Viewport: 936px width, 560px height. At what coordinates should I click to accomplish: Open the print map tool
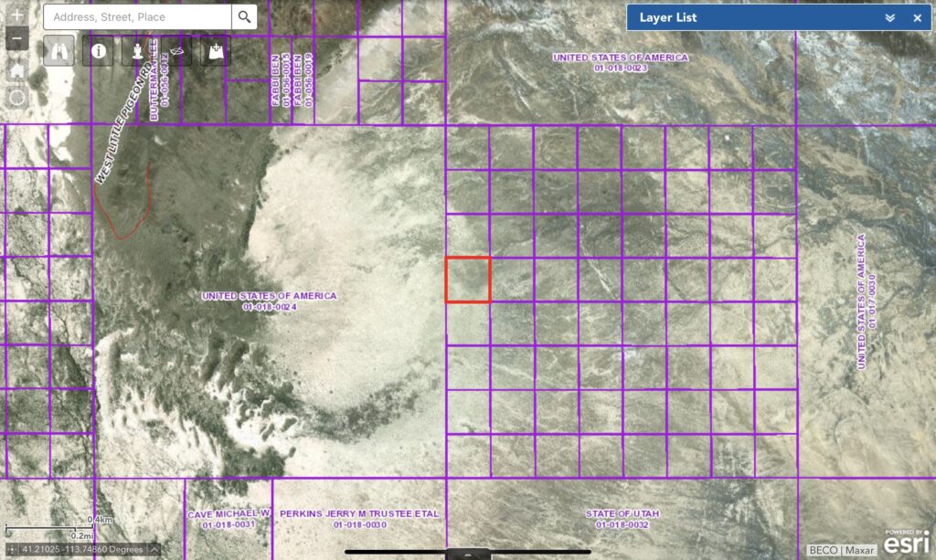click(215, 51)
